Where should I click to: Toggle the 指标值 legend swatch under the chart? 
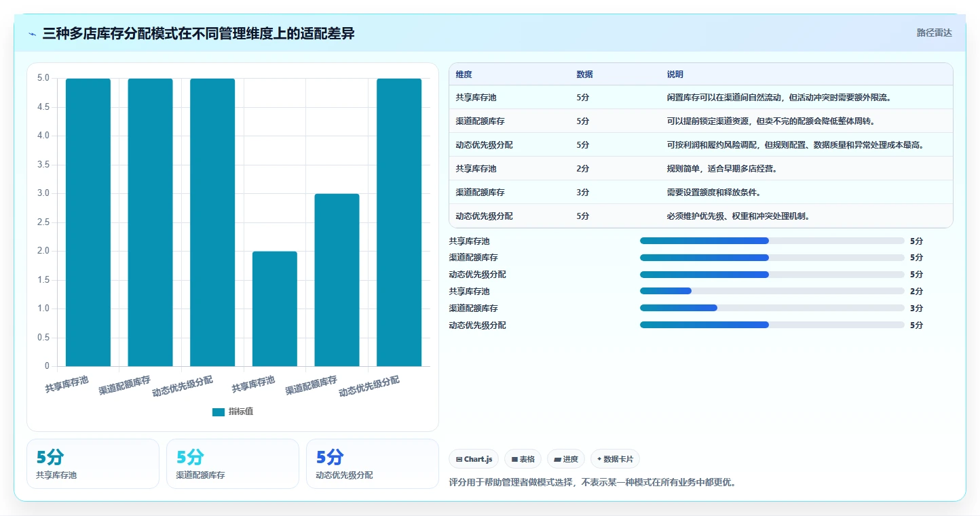[x=218, y=412]
